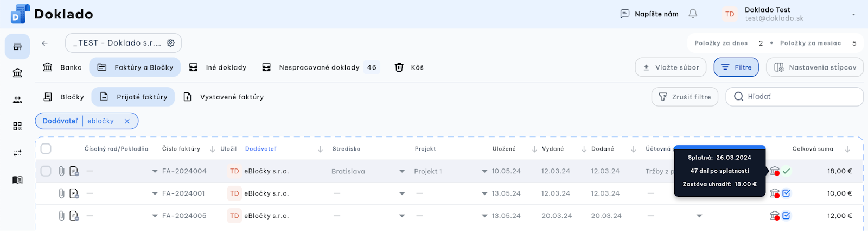Toggle blue checkbox on 10,00 € row
This screenshot has height=231, width=868.
787,193
